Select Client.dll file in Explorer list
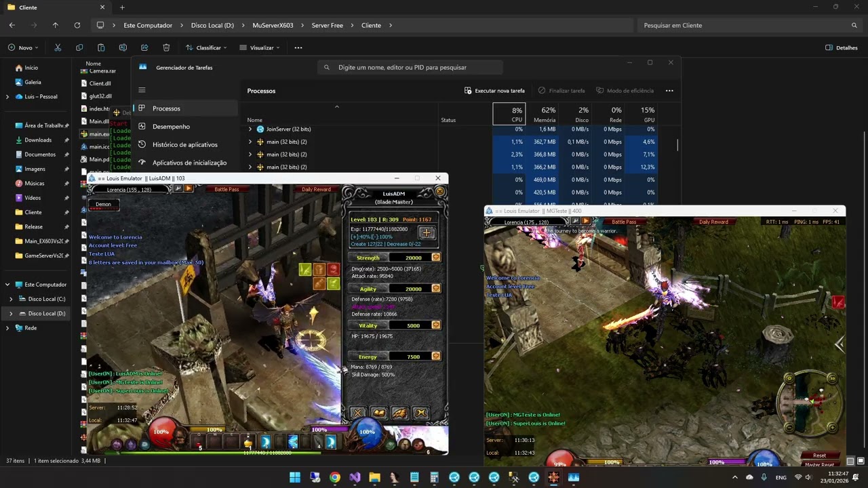The height and width of the screenshot is (488, 868). tap(100, 83)
